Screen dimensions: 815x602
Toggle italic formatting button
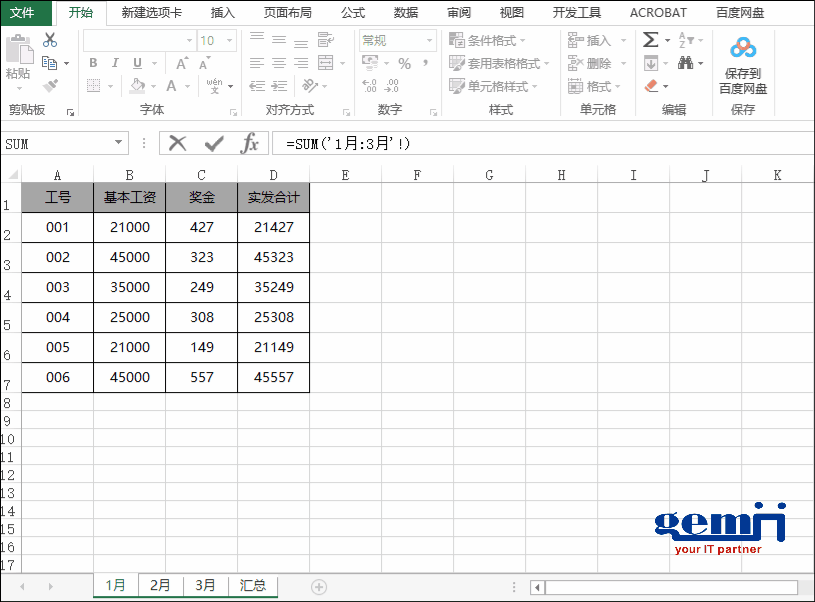115,63
